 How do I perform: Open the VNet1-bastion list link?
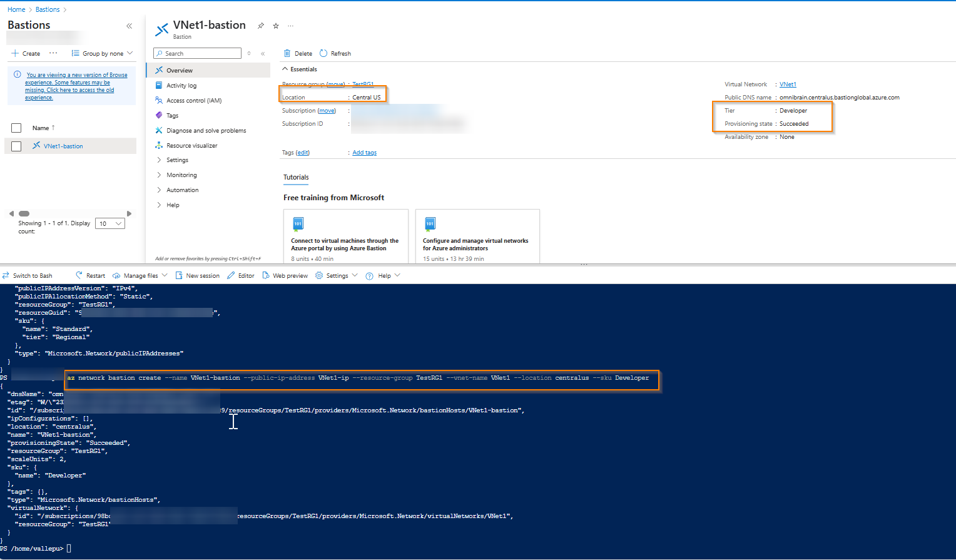tap(63, 146)
